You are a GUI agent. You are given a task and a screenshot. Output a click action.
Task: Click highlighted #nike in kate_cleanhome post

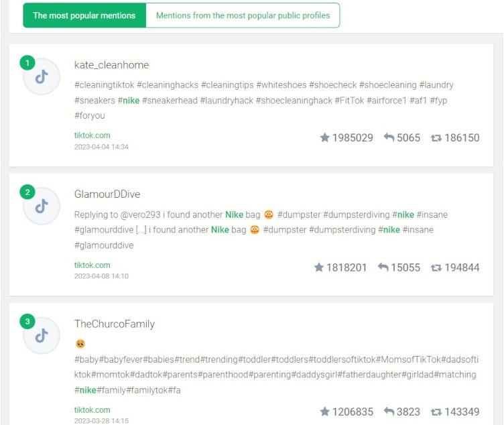pyautogui.click(x=129, y=101)
